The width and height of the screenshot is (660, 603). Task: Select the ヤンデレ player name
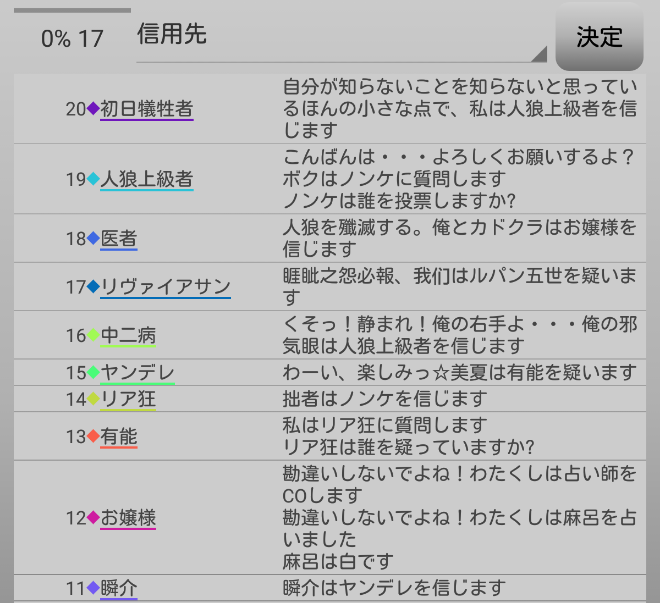click(138, 373)
